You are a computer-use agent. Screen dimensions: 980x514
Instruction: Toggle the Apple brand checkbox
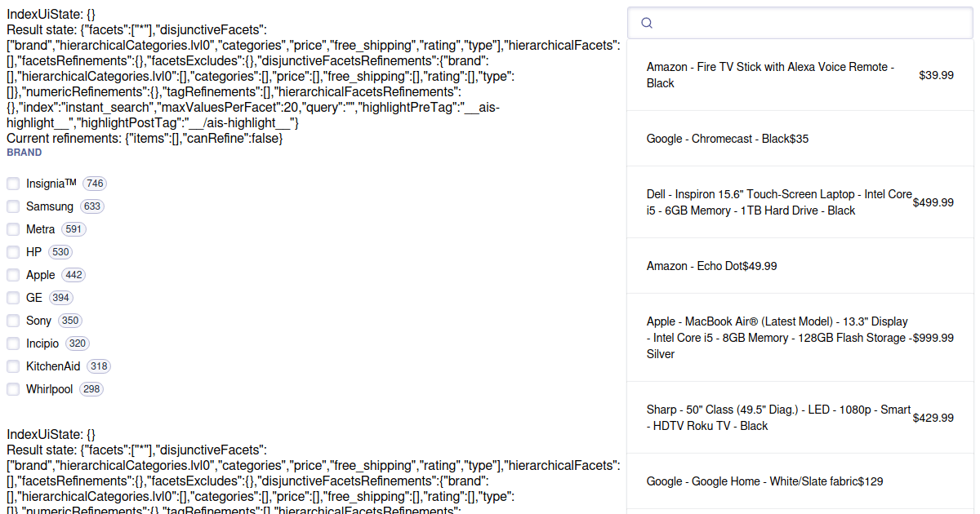point(13,275)
